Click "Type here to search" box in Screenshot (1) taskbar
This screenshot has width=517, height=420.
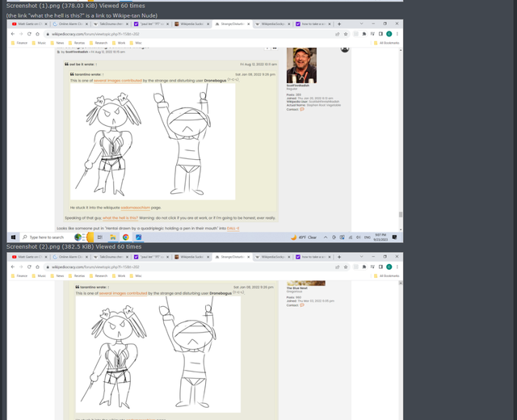tap(47, 237)
